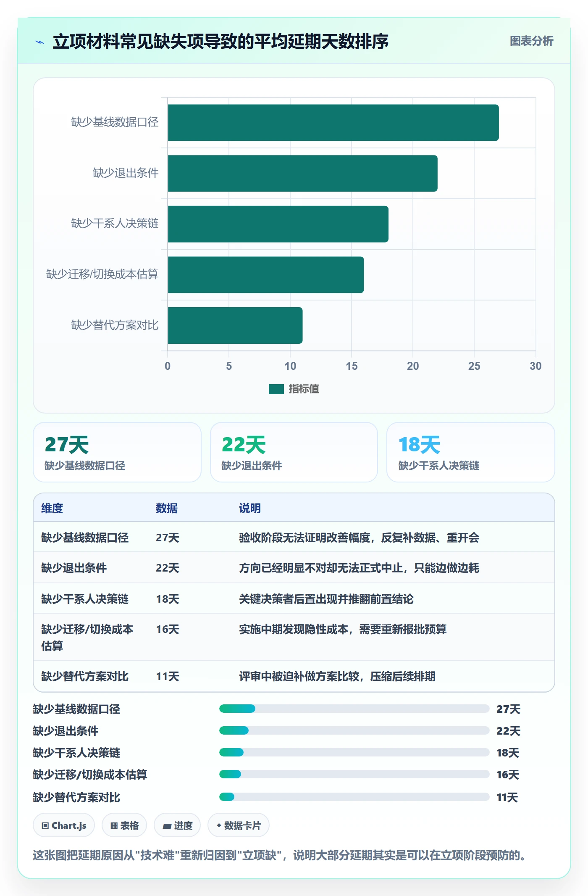Click the 说明 column header

[250, 508]
